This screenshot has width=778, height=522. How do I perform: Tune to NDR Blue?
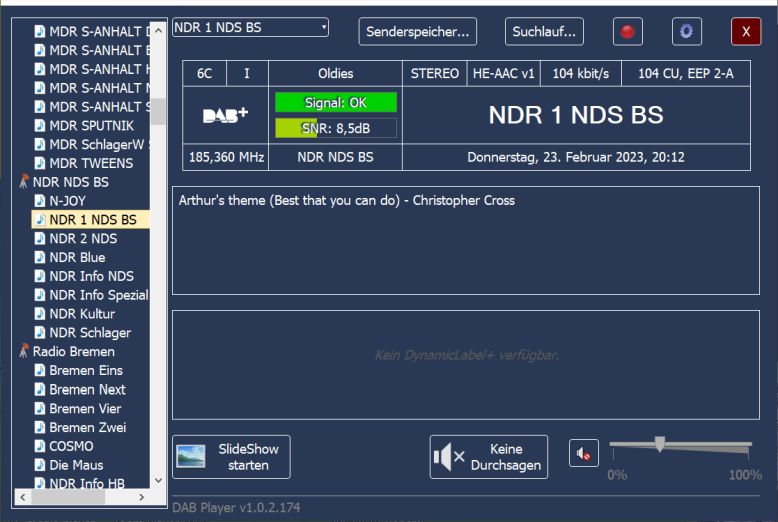pyautogui.click(x=77, y=258)
